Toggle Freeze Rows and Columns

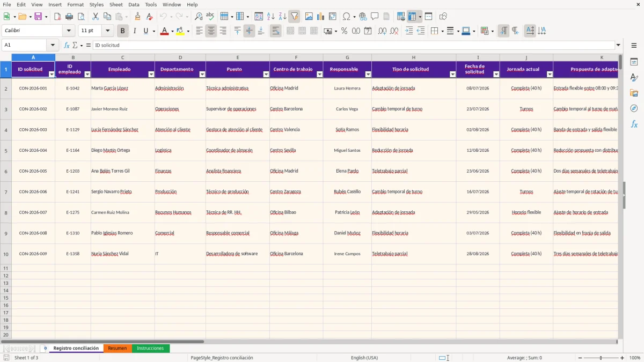(412, 17)
